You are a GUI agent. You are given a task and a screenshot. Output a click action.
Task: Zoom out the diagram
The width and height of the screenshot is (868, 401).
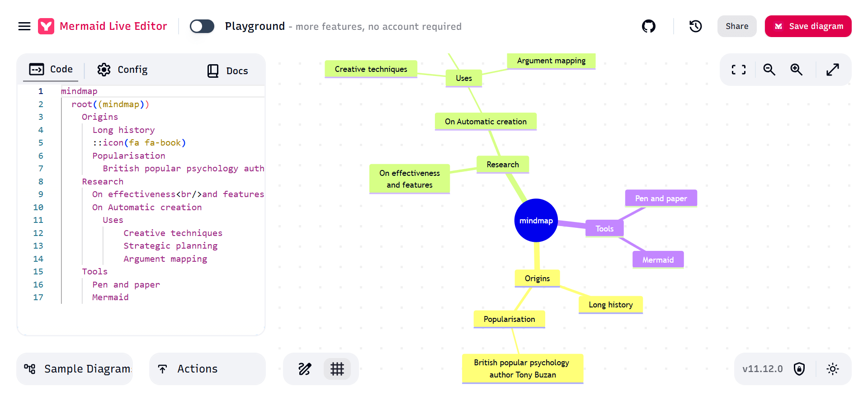[769, 70]
